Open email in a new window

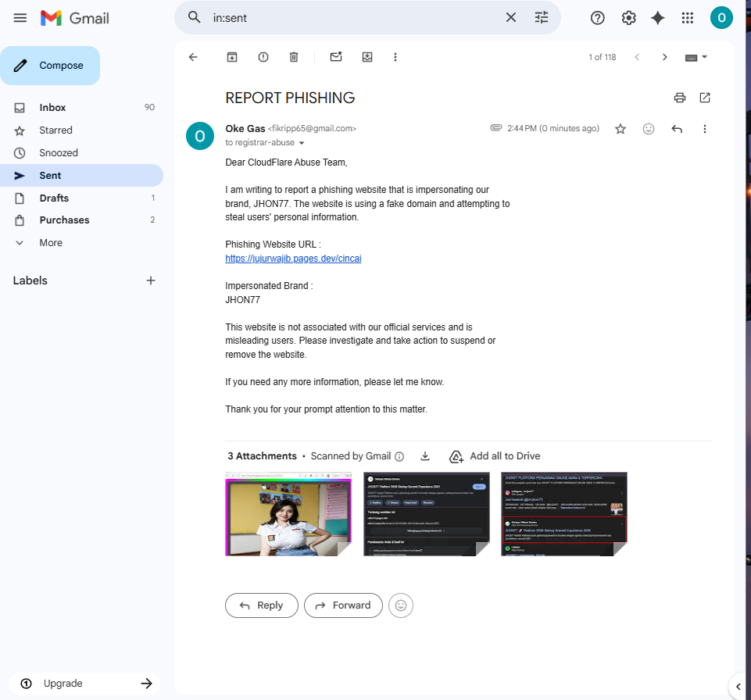coord(705,98)
